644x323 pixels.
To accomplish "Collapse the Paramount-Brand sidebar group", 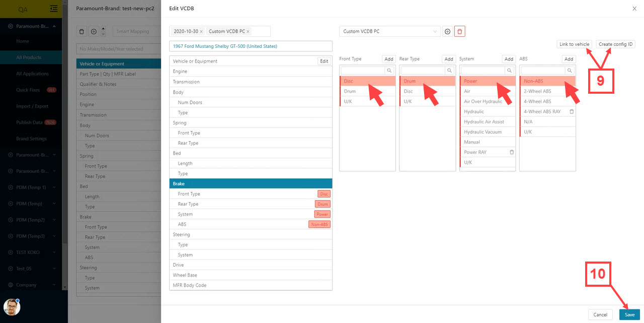I will 54,26.
